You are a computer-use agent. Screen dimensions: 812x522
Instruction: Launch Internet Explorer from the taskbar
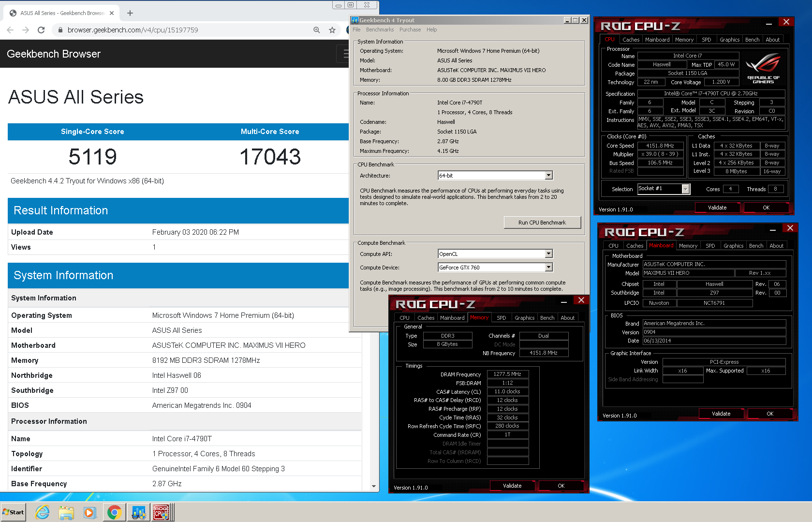pos(43,512)
